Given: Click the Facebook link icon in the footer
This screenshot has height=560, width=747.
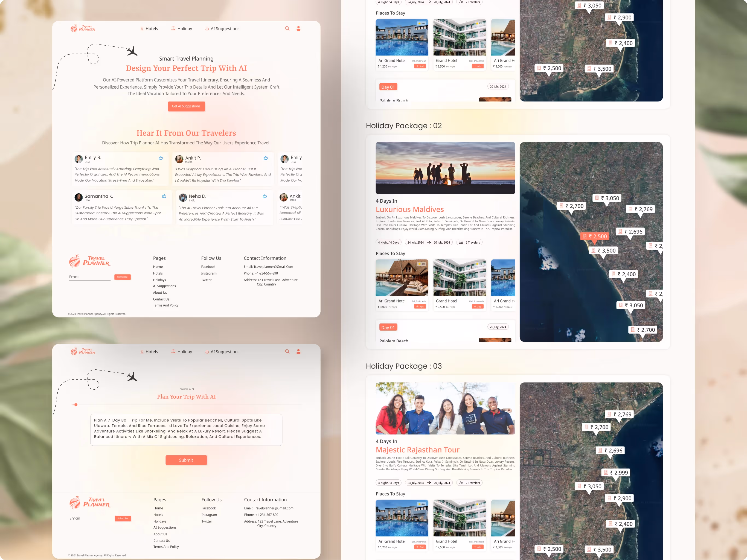Looking at the screenshot, I should click(208, 267).
